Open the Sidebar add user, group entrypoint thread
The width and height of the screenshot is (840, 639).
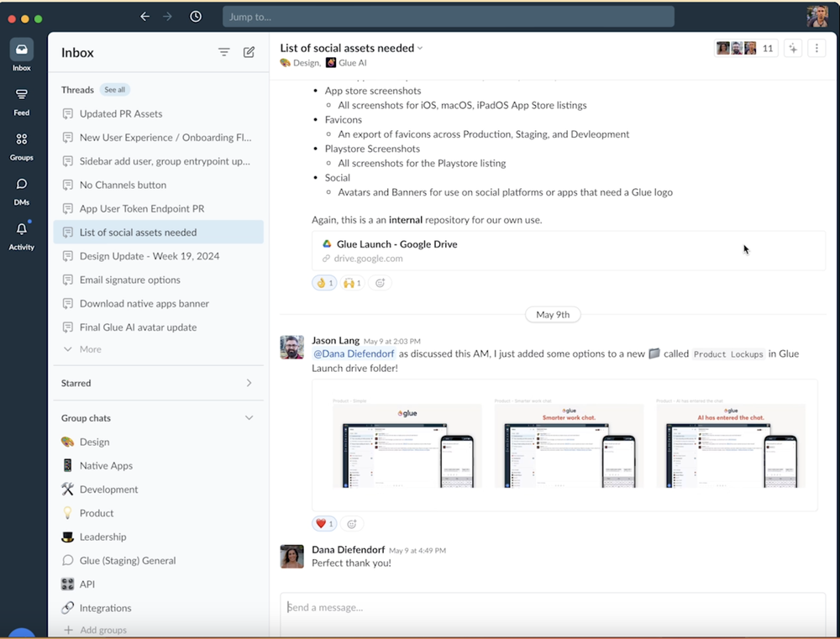point(159,161)
